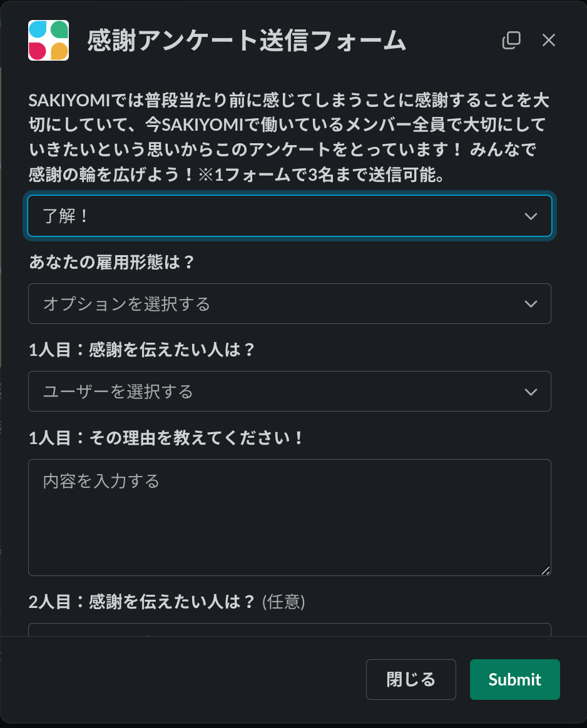The height and width of the screenshot is (728, 587).
Task: Click the chevron on the ユーザーを選択する field
Action: tap(531, 392)
